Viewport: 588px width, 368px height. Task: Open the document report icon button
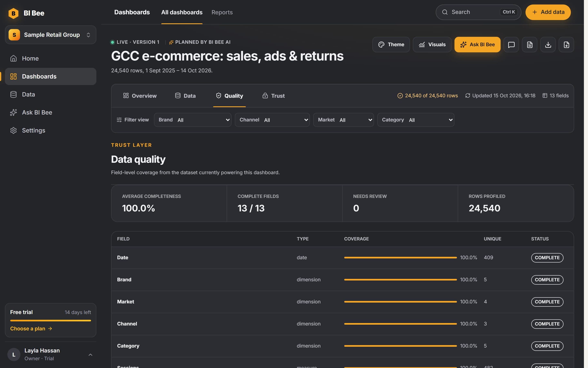[529, 45]
